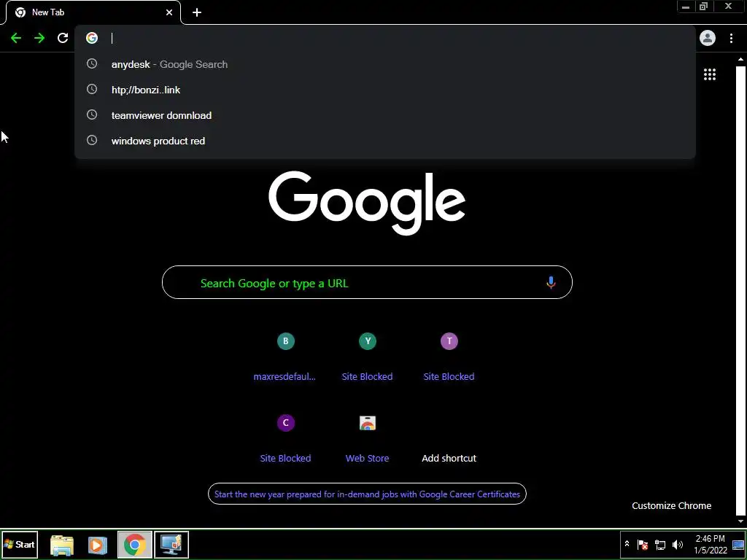Restore down the Chrome window
The height and width of the screenshot is (560, 747).
coord(704,7)
